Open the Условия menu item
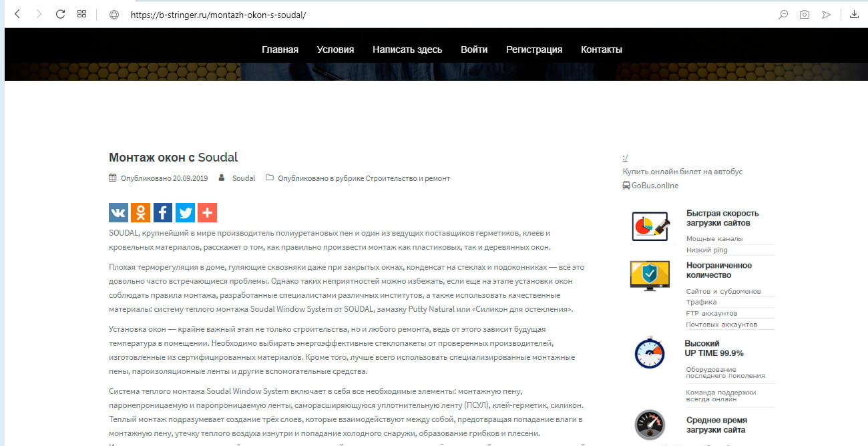Screen dimensions: 868x446 pyautogui.click(x=335, y=49)
